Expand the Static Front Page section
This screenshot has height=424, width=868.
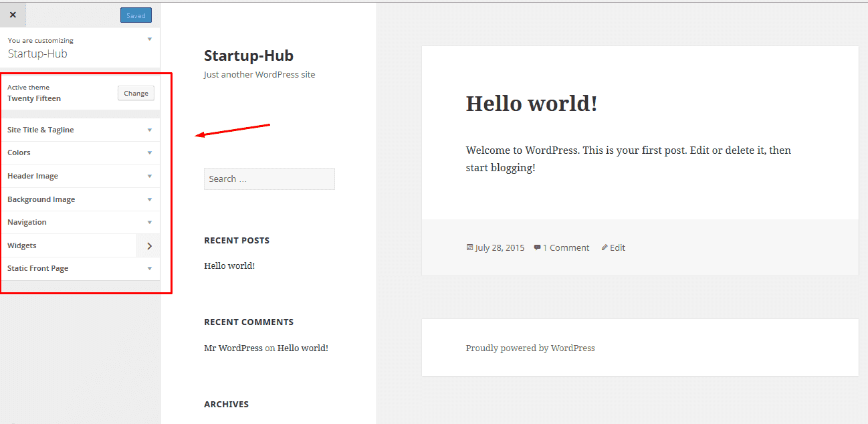click(80, 268)
